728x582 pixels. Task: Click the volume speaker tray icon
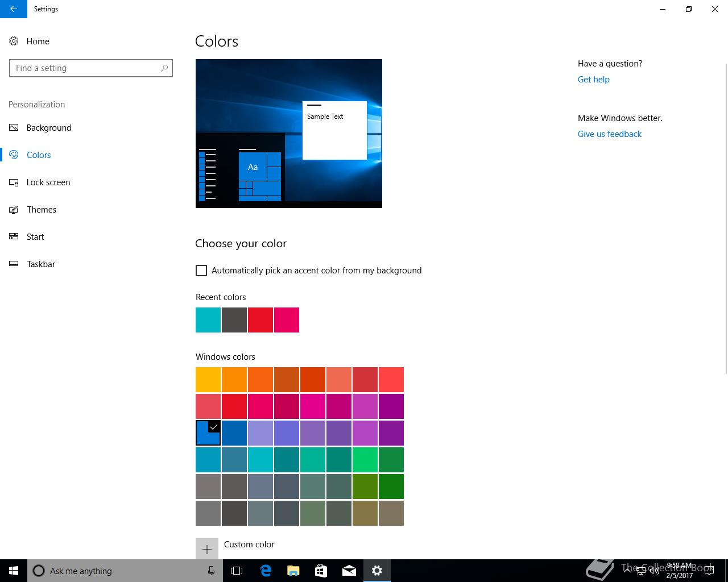(655, 571)
